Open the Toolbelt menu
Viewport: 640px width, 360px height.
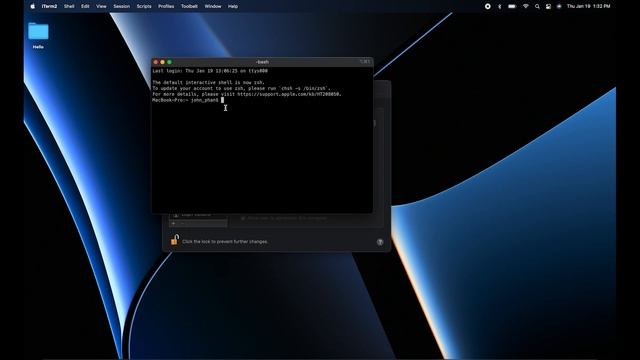click(x=189, y=6)
